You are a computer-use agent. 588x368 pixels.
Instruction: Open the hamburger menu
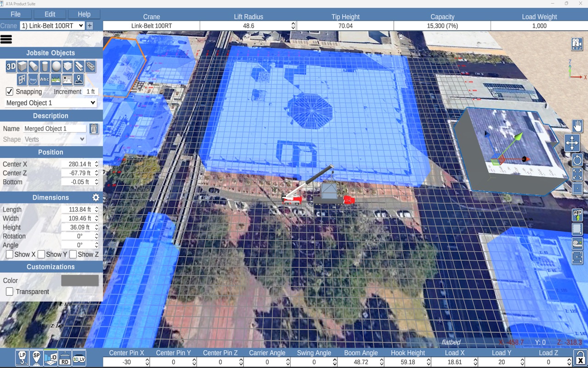(6, 39)
